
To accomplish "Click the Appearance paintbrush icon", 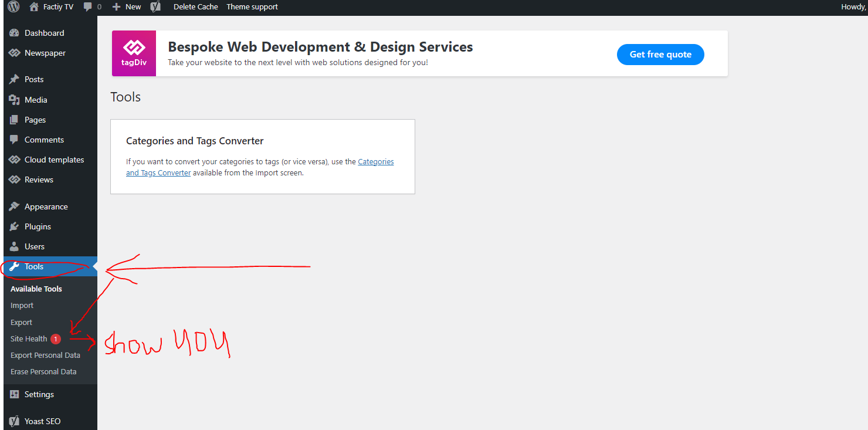I will click(15, 206).
